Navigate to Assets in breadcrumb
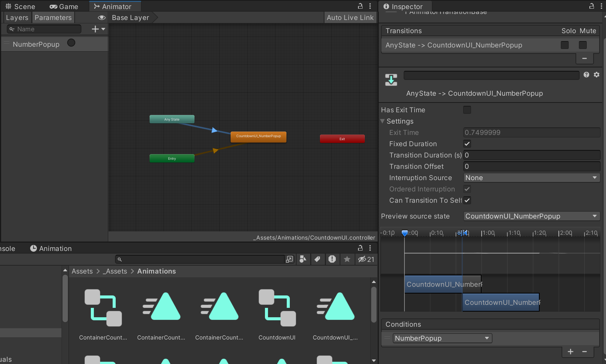Image resolution: width=606 pixels, height=364 pixels. click(x=82, y=271)
